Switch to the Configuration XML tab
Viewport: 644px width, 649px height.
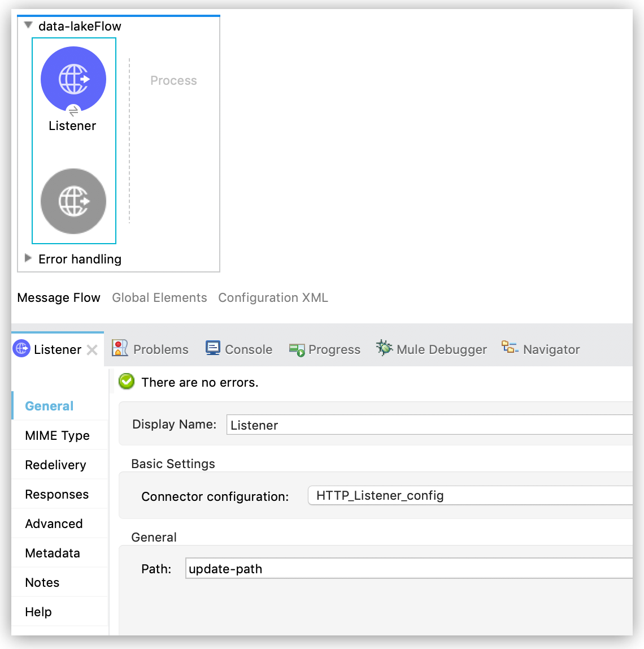coord(273,297)
